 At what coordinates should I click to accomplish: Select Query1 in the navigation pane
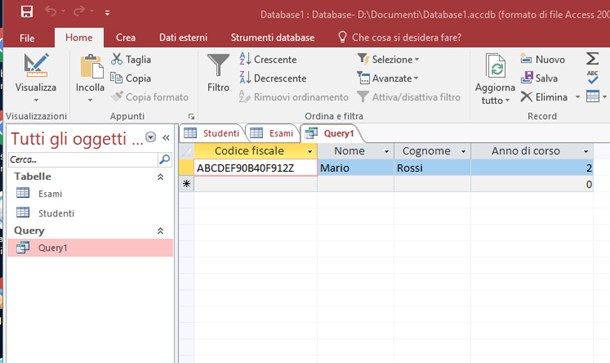point(90,247)
